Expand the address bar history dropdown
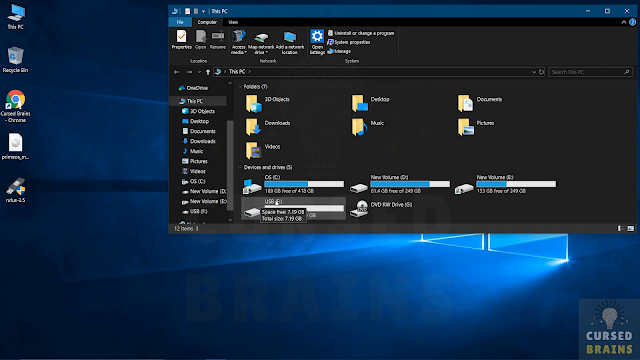Screen dimensions: 640x360 [x=534, y=72]
